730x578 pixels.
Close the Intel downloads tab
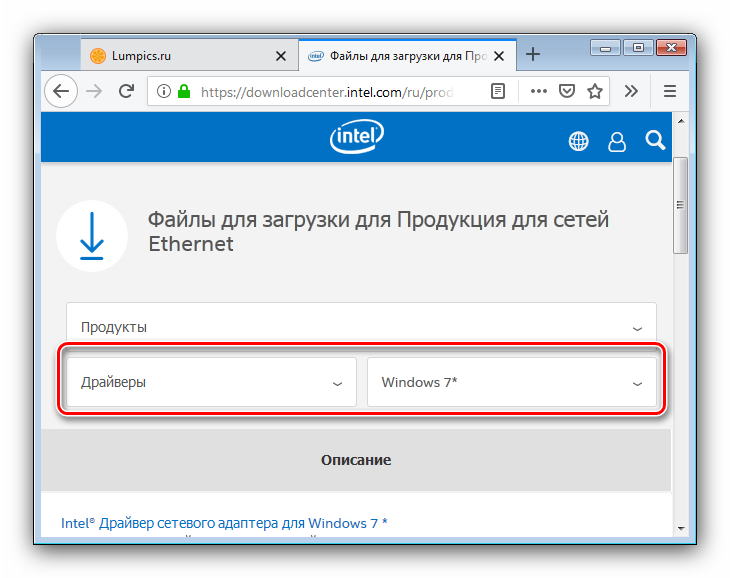(499, 56)
